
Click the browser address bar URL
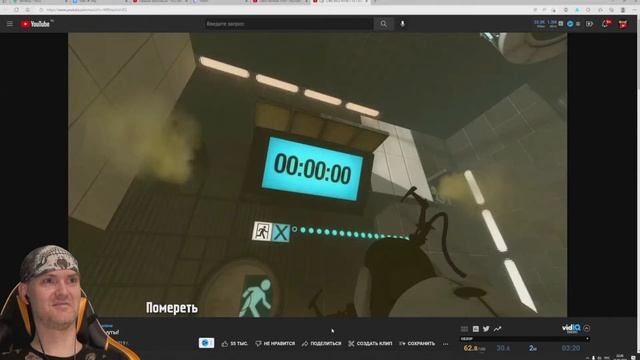click(87, 10)
